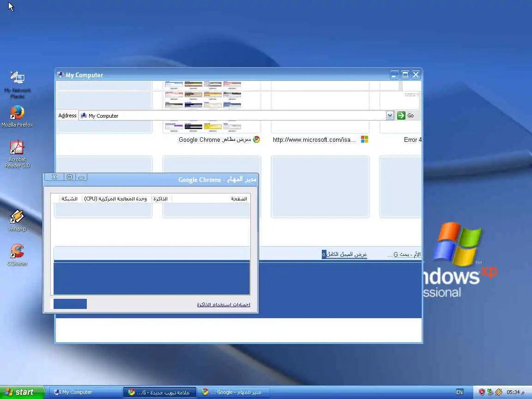The width and height of the screenshot is (532, 399).
Task: Click the red shield security tray icon
Action: [482, 392]
